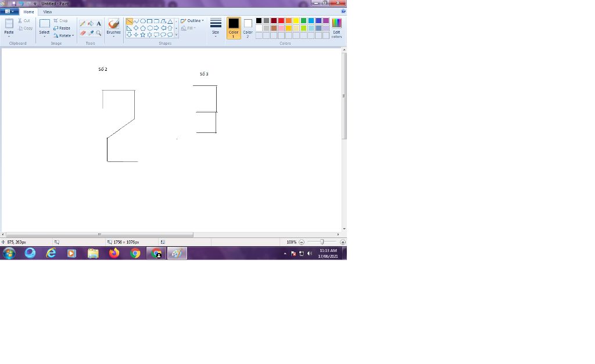
Task: Pick the Fill with color bucket tool
Action: (x=91, y=24)
